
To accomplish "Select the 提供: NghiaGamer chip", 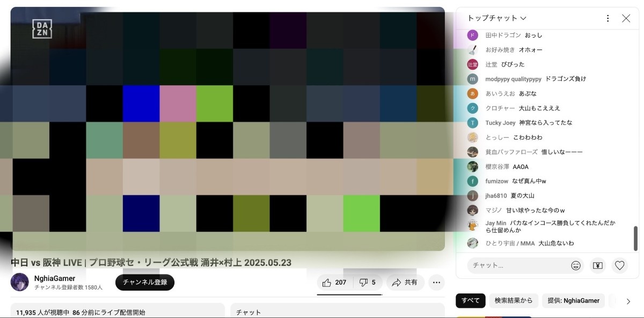I will tap(573, 301).
